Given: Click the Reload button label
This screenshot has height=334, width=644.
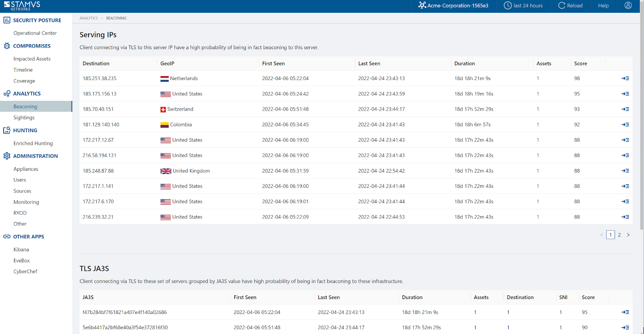Looking at the screenshot, I should point(575,6).
